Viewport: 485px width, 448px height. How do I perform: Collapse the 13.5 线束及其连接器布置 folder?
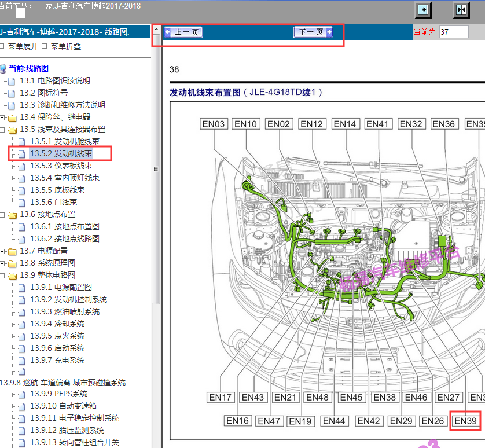pyautogui.click(x=2, y=130)
